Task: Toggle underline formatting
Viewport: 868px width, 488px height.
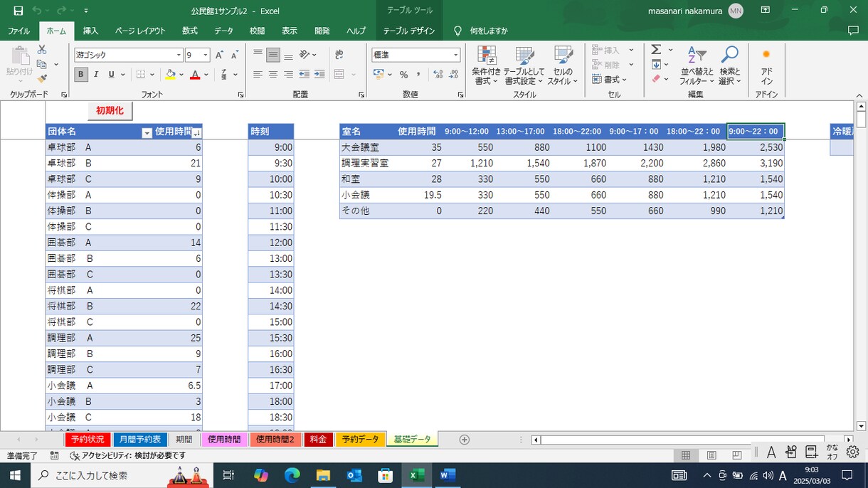Action: (x=112, y=75)
